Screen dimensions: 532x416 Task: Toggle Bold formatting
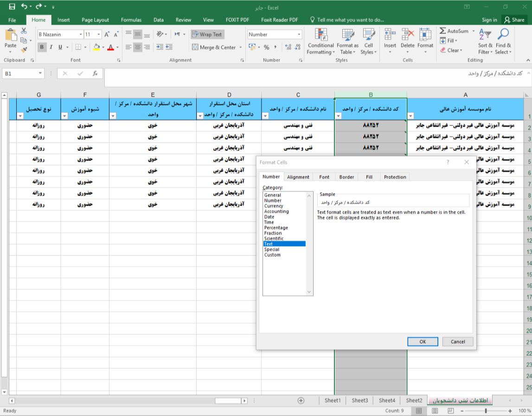click(x=42, y=47)
